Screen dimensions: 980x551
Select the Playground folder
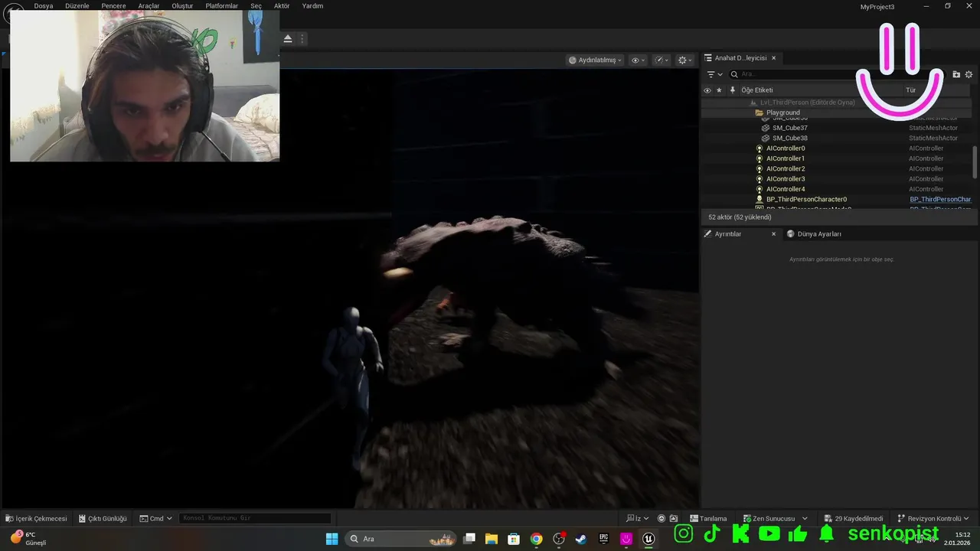[782, 112]
